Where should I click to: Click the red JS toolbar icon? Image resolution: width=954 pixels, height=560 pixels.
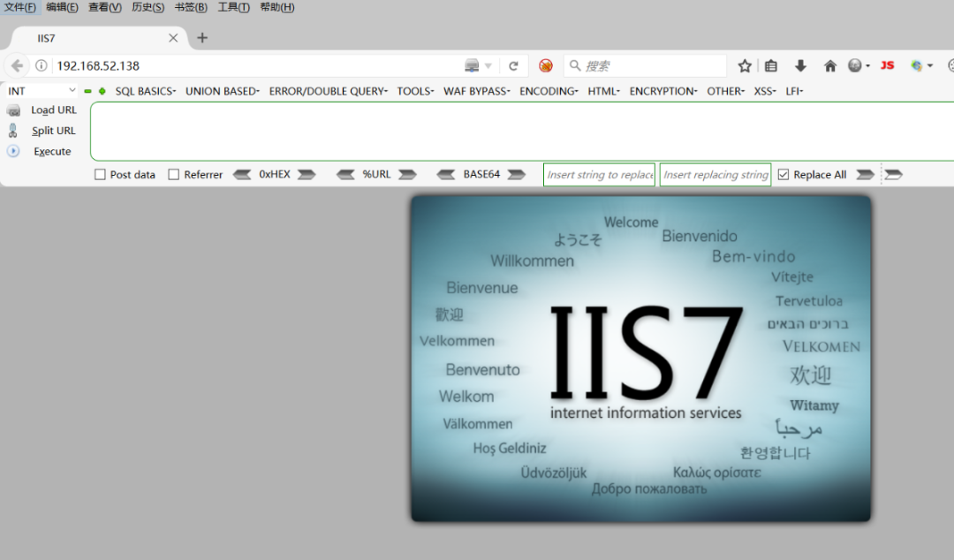coord(887,66)
